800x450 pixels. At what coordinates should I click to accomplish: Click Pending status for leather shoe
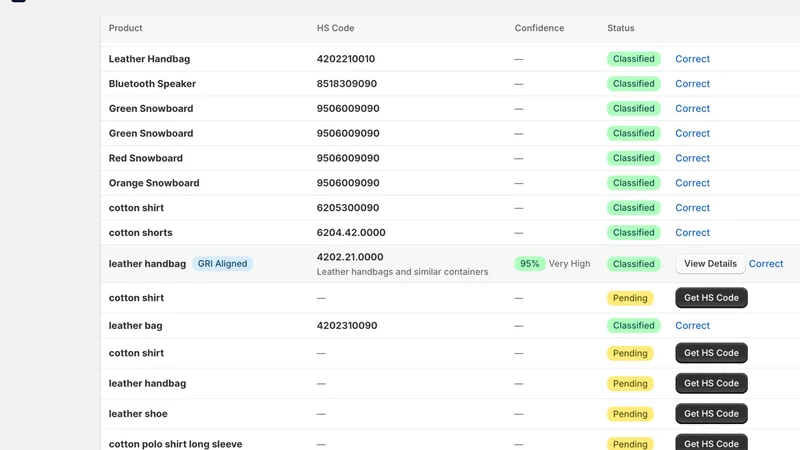[x=630, y=414]
